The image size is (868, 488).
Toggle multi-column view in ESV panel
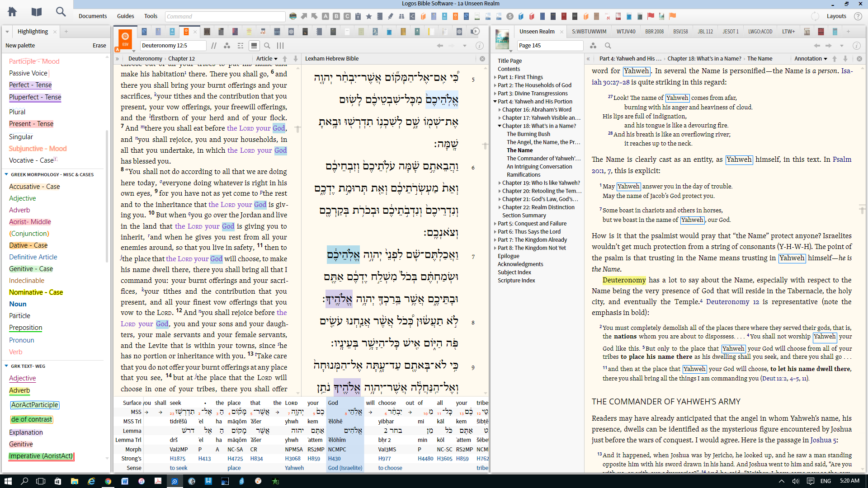280,46
